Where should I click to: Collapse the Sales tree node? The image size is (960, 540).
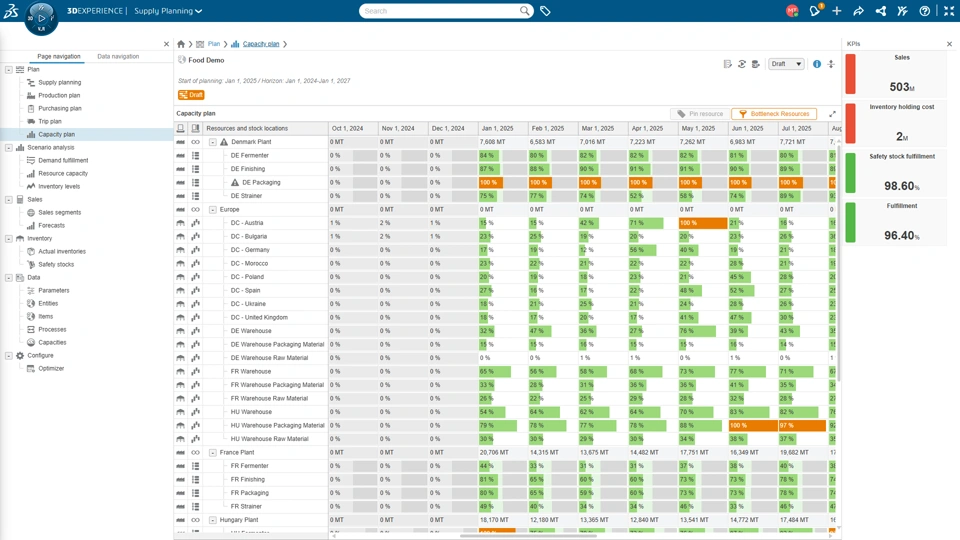pyautogui.click(x=9, y=200)
